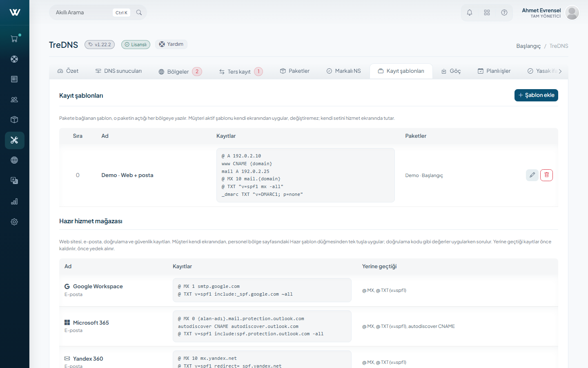Delete the Demo · Web + posta template
The height and width of the screenshot is (368, 588).
tap(546, 175)
